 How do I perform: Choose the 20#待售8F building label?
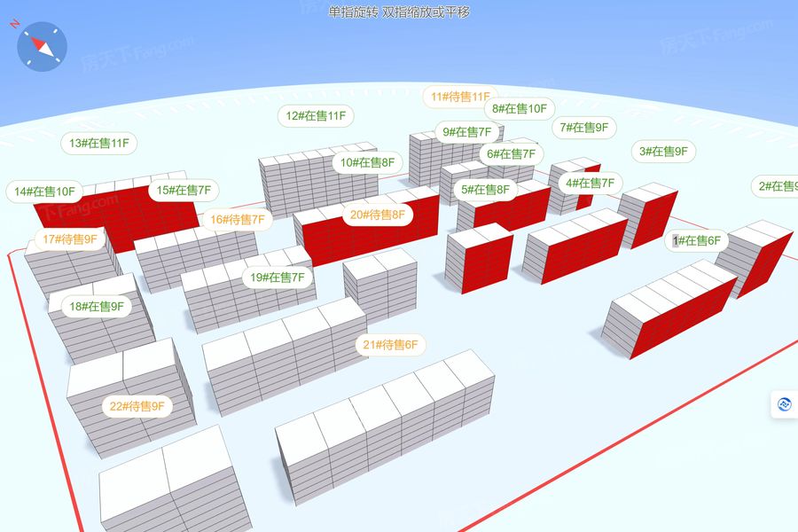coord(377,214)
